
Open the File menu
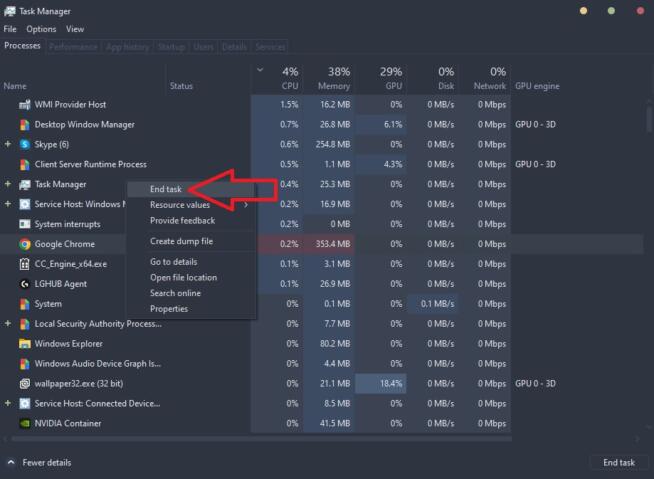tap(10, 29)
